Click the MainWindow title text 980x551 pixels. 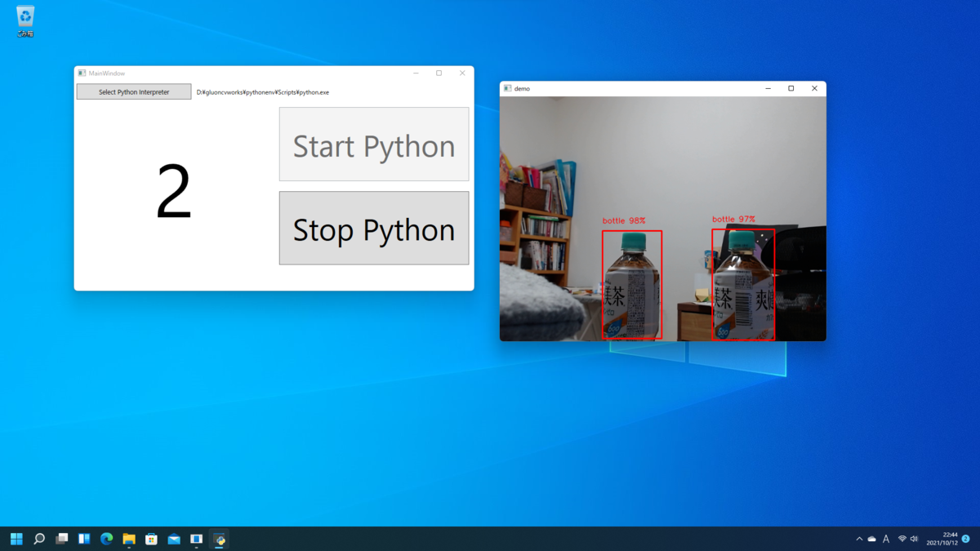pos(107,73)
